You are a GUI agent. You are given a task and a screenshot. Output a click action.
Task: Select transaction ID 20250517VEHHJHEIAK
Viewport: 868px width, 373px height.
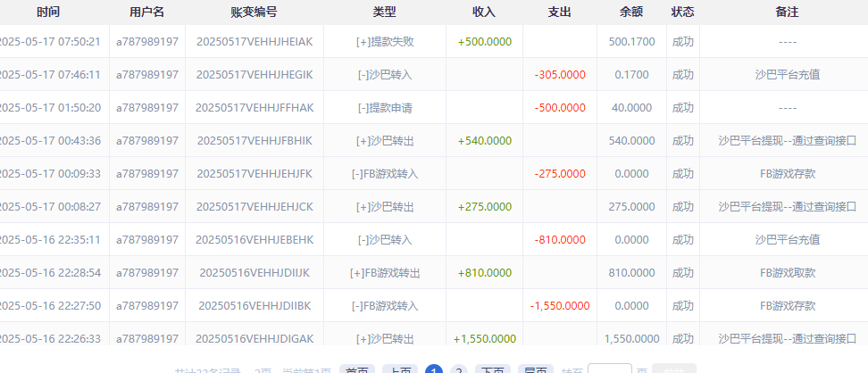(x=254, y=42)
